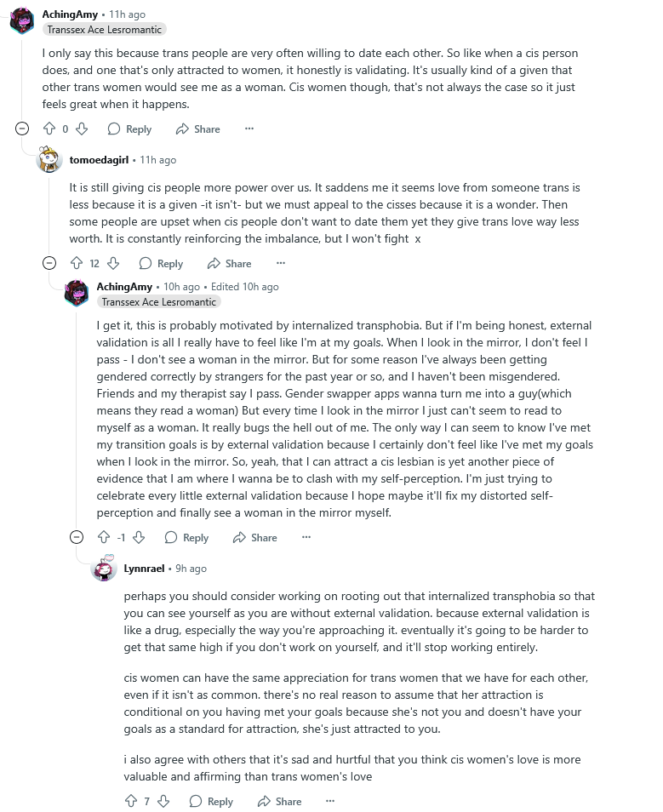
Task: Open more options on tomoedagirl's comment
Action: (x=281, y=264)
